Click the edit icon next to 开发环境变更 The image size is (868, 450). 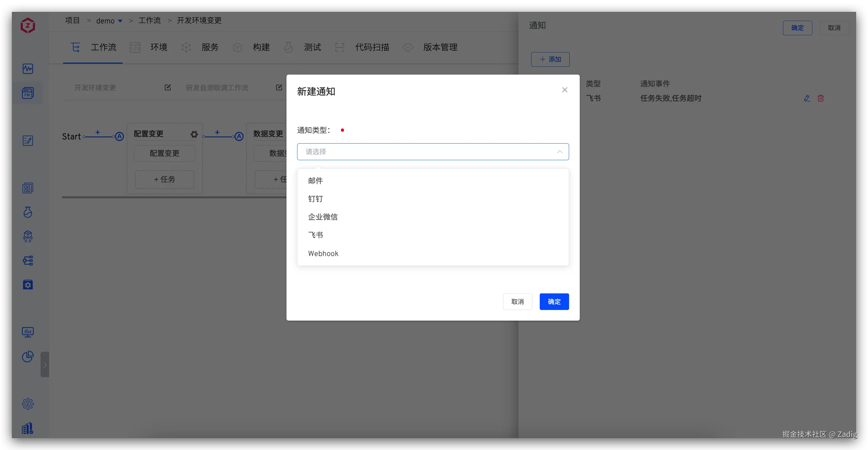(x=167, y=88)
